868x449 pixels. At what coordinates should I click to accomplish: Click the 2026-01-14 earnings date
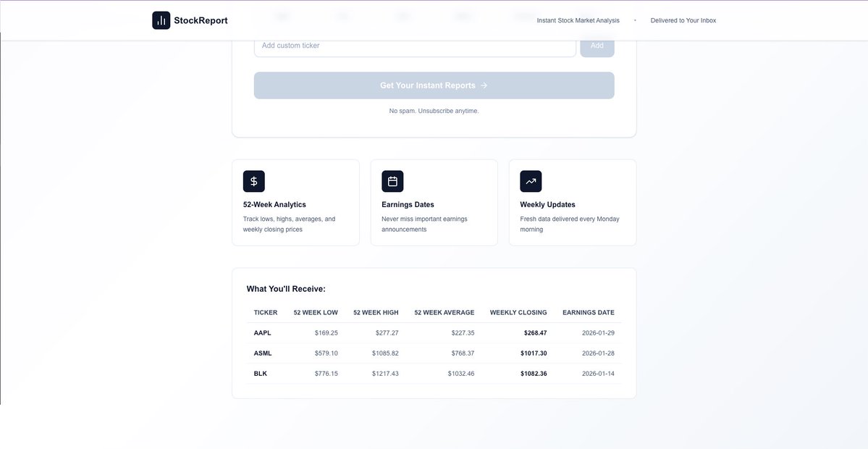(x=599, y=374)
